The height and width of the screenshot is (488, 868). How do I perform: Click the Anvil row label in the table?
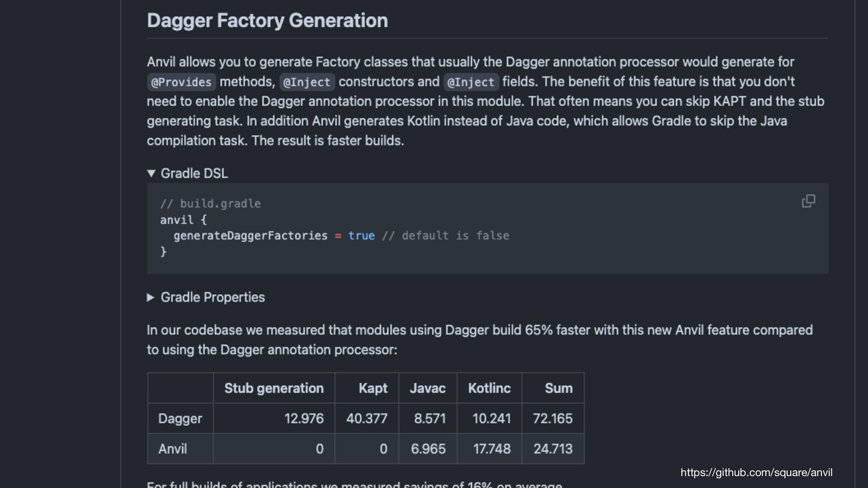(173, 449)
